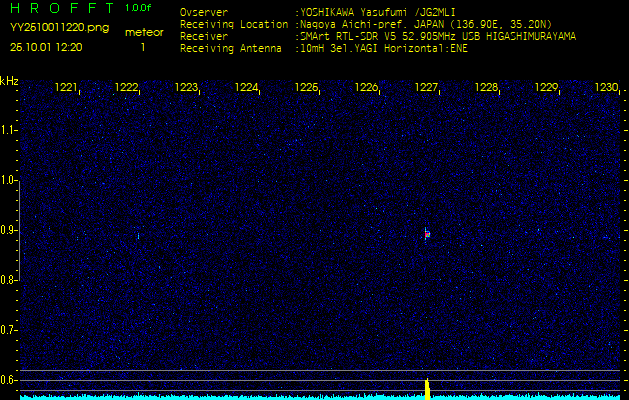Click the meteor count value 1
The height and width of the screenshot is (400, 629).
(143, 47)
